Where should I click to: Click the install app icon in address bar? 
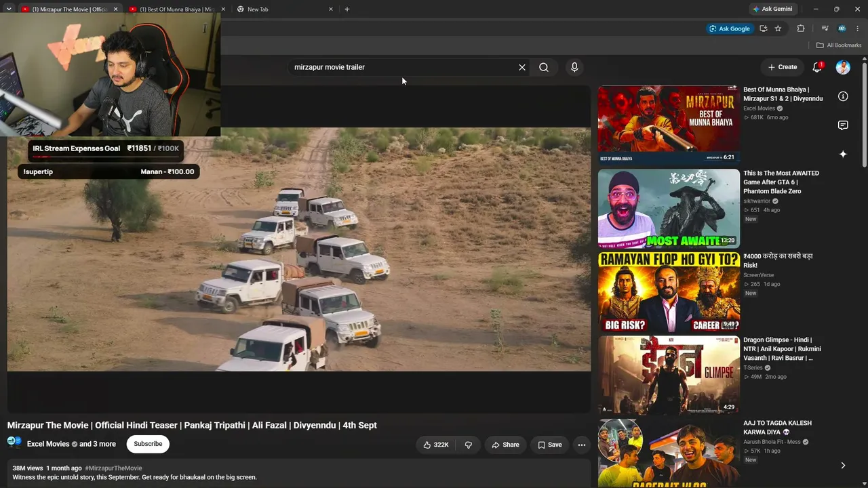point(764,28)
